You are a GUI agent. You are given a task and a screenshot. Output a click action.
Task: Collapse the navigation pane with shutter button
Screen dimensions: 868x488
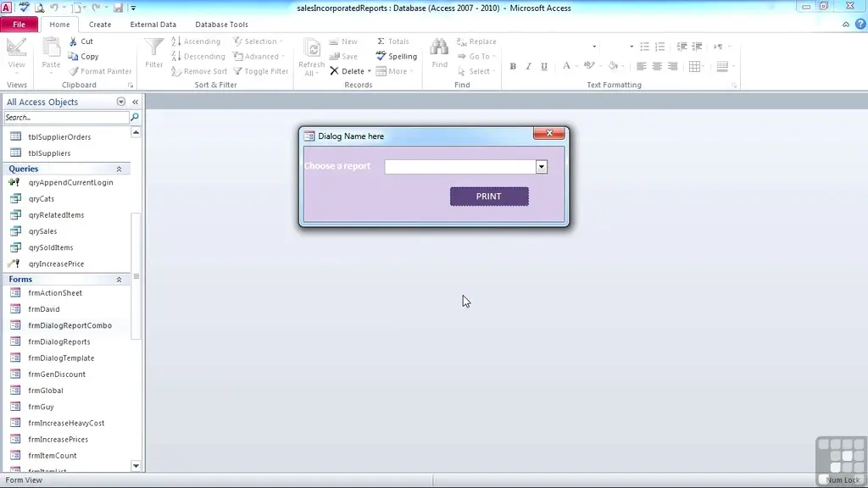[135, 102]
